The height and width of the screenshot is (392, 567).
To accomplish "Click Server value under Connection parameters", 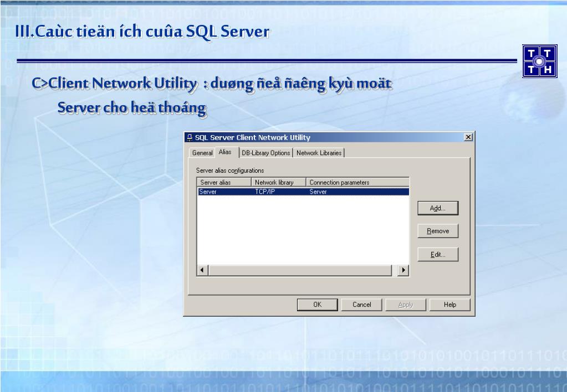I will coord(318,192).
